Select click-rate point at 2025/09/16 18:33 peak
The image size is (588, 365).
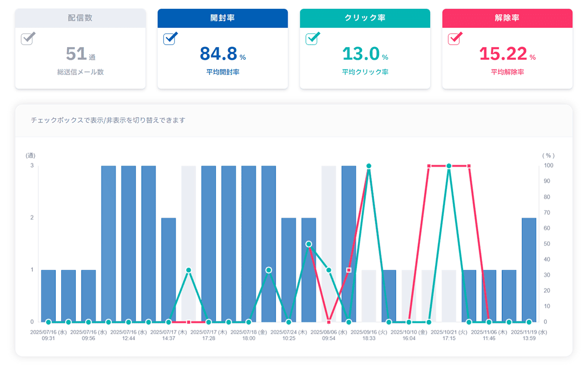369,166
